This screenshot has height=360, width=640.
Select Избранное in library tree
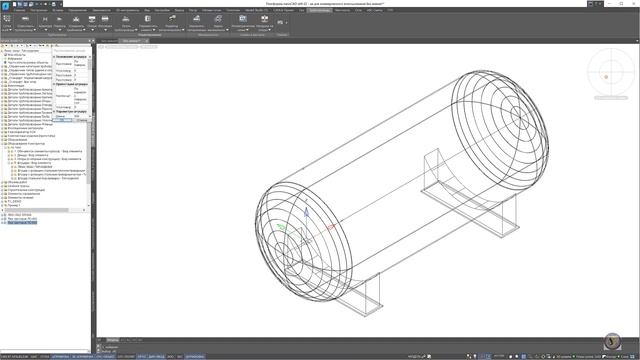tap(16, 58)
